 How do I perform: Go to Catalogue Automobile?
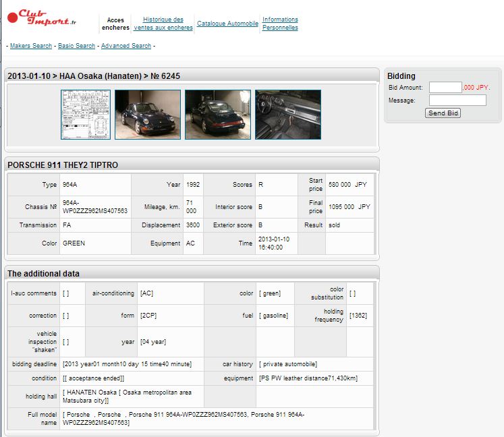tap(227, 24)
